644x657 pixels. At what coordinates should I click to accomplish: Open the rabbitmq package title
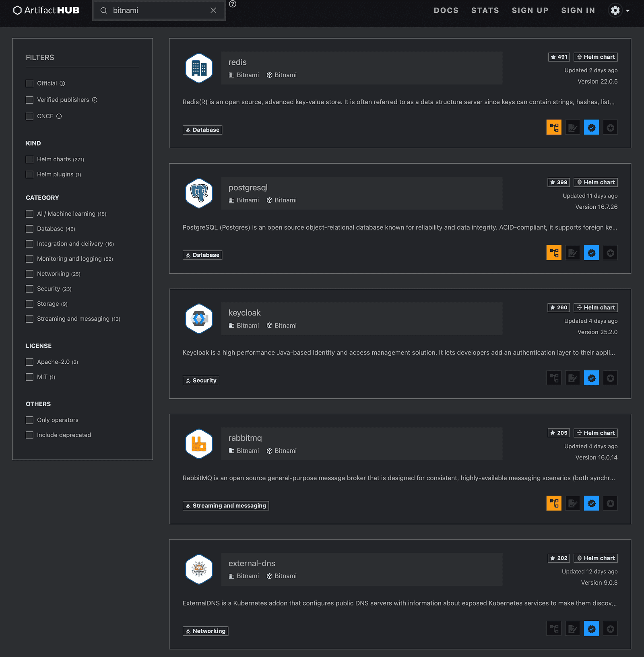tap(245, 438)
